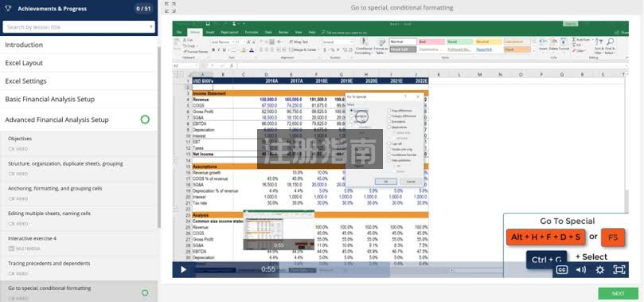Expand the Excel Settings section
This screenshot has width=644, height=302.
click(79, 81)
